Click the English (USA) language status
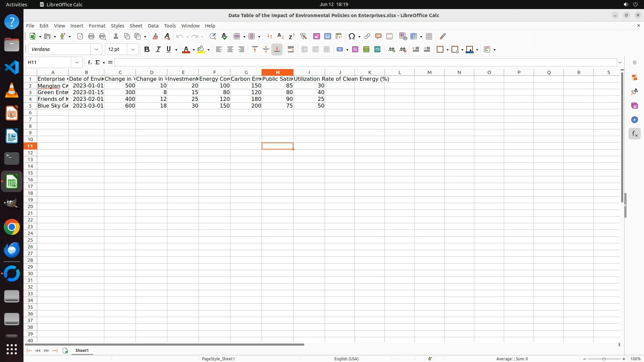 coord(346,359)
